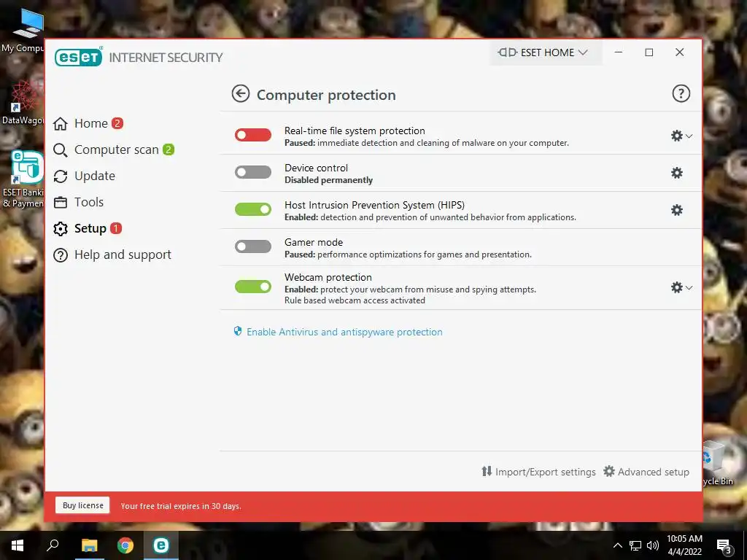Image resolution: width=747 pixels, height=560 pixels.
Task: Click the Help and support icon in sidebar
Action: tap(61, 255)
